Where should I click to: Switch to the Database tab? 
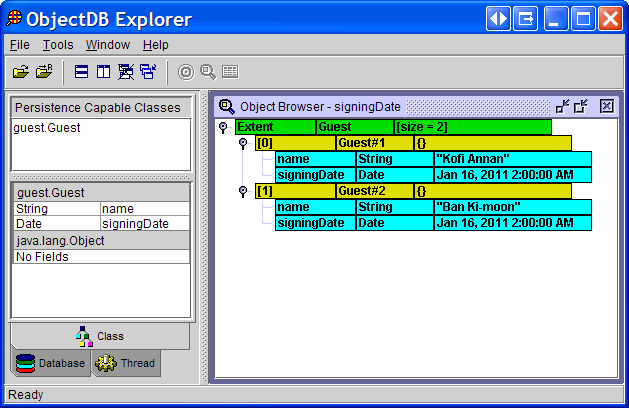[x=51, y=363]
